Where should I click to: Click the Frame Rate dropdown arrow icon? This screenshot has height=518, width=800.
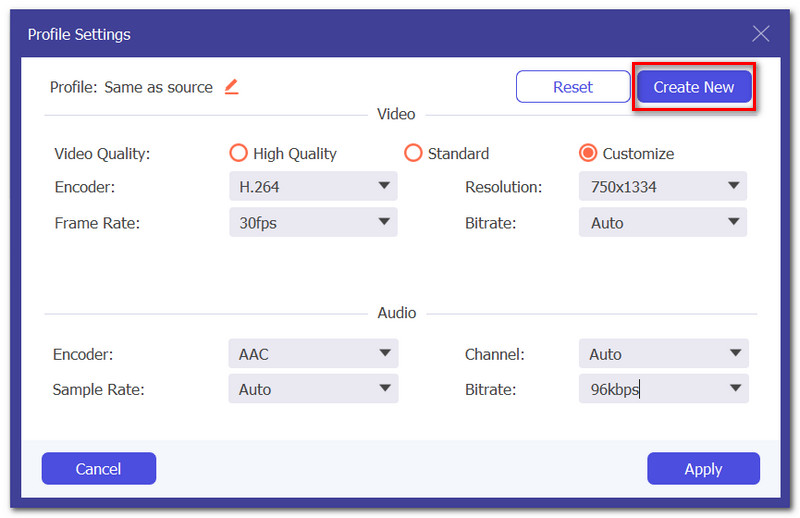pyautogui.click(x=384, y=221)
